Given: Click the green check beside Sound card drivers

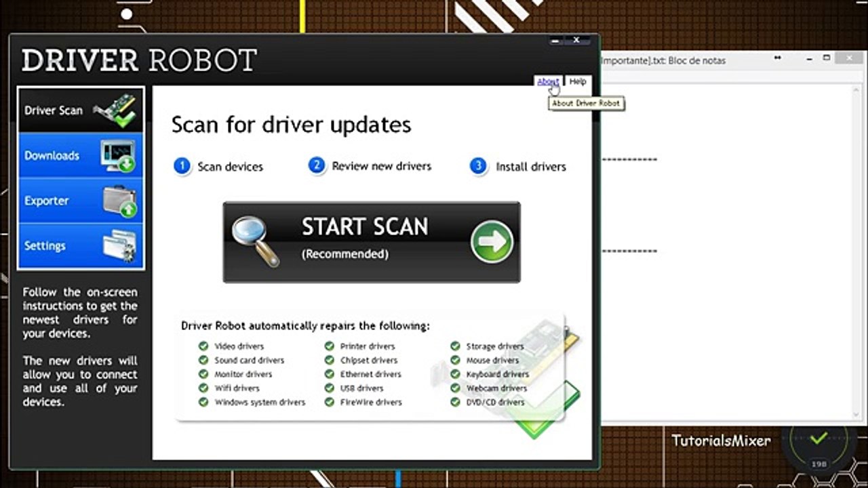Looking at the screenshot, I should pos(203,360).
